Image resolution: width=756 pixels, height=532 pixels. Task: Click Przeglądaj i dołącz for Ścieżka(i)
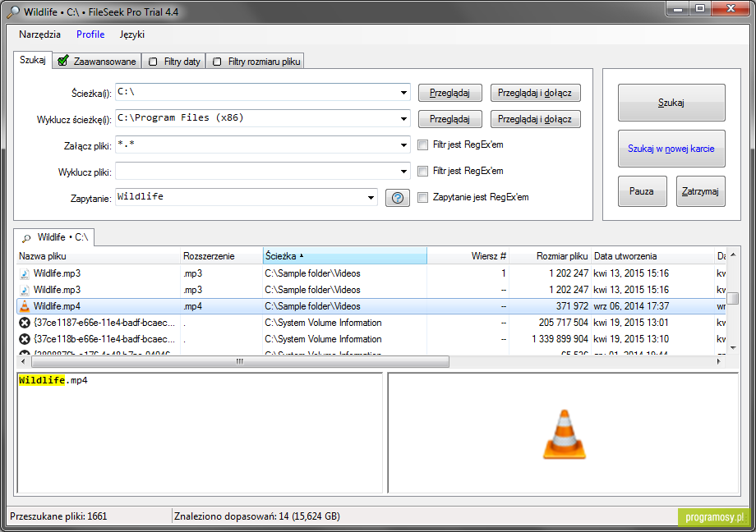pyautogui.click(x=535, y=93)
